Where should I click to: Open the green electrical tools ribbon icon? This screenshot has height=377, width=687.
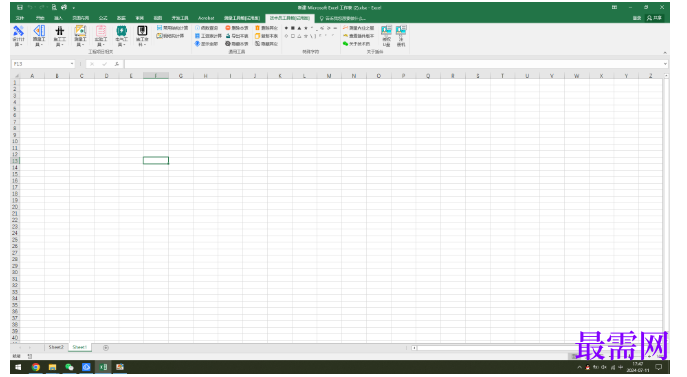[x=121, y=36]
